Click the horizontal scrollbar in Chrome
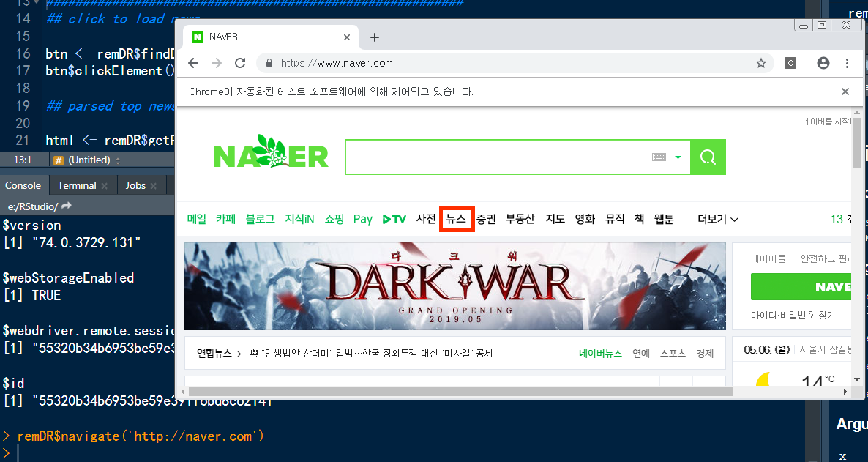 460,392
